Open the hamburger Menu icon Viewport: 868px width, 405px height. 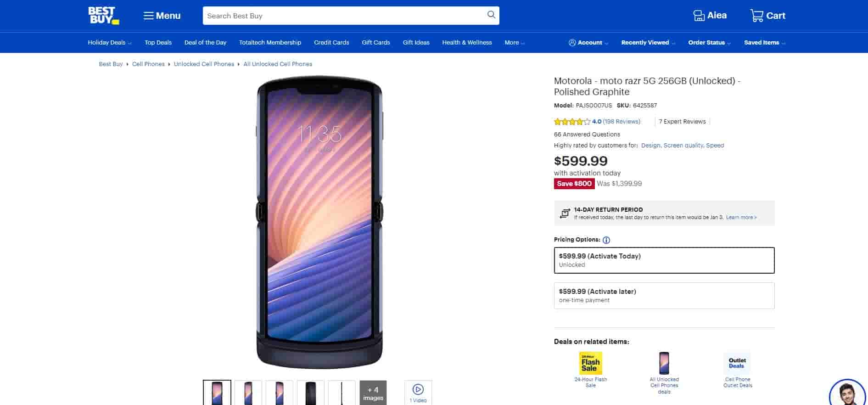[x=148, y=16]
